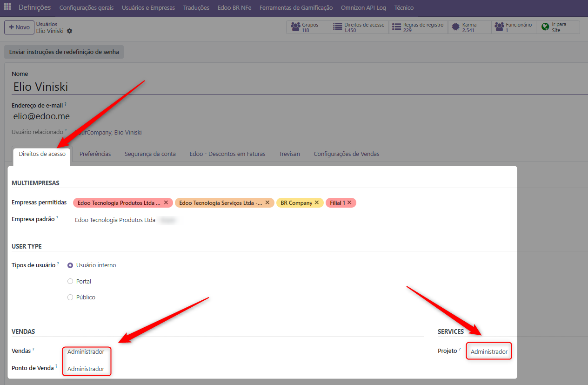Show help tooltip beside Vendas label
This screenshot has width=588, height=385.
pos(33,349)
